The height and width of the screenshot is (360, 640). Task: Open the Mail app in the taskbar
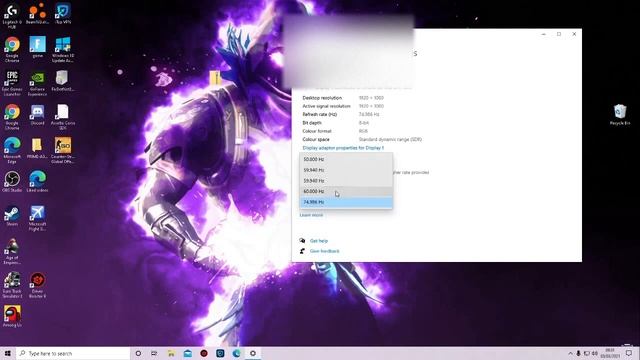pos(187,353)
